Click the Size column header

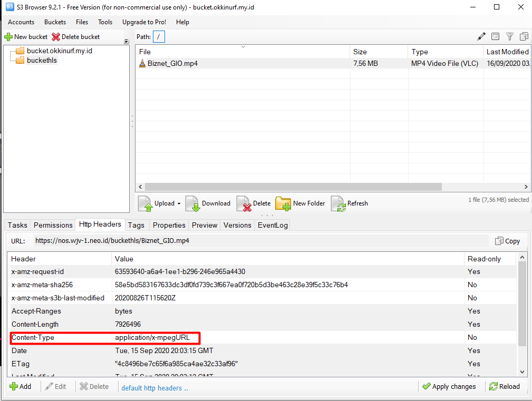(379, 52)
